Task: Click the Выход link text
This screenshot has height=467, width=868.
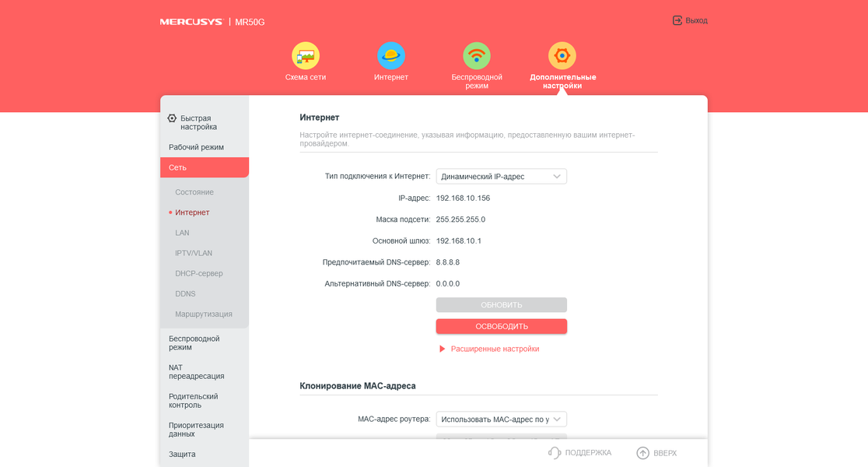Action: (x=696, y=20)
